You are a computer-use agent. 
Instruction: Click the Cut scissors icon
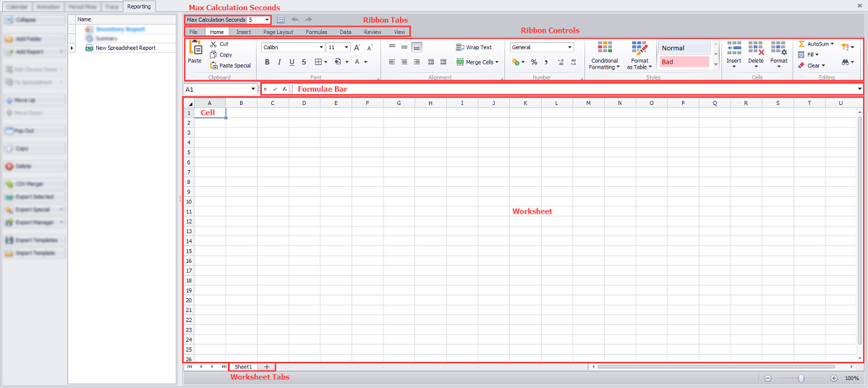213,44
